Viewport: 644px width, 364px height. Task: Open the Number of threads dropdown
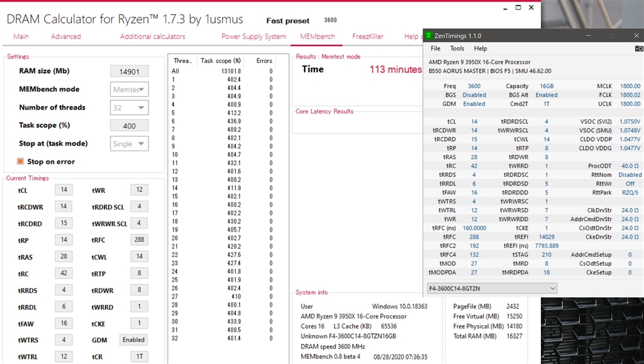pyautogui.click(x=130, y=107)
